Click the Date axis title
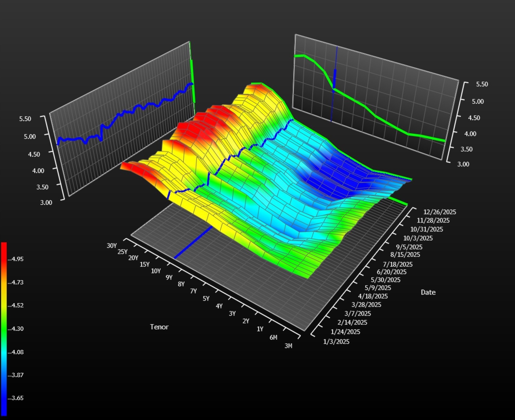 click(x=428, y=292)
